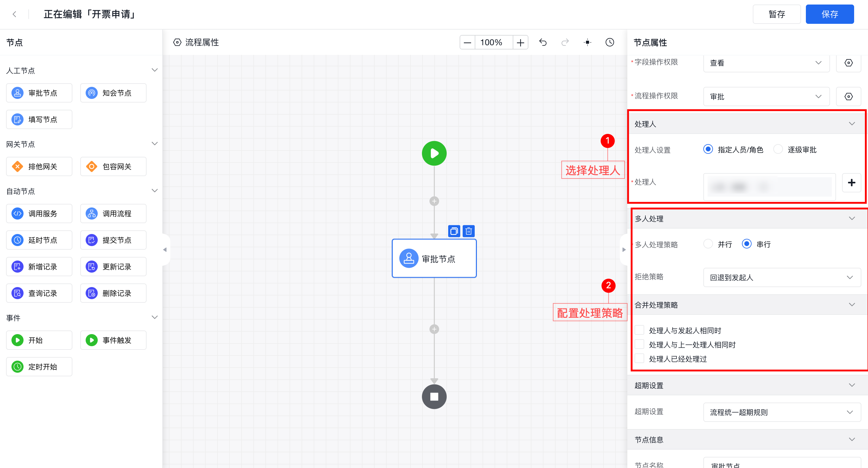
Task: Collapse the 处理人 section
Action: pyautogui.click(x=852, y=124)
